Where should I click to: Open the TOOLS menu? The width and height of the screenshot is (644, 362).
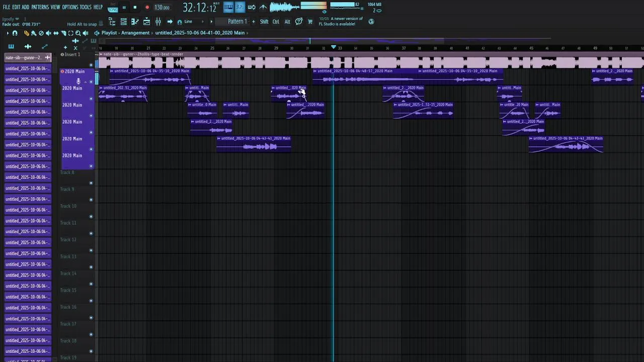[x=86, y=8]
